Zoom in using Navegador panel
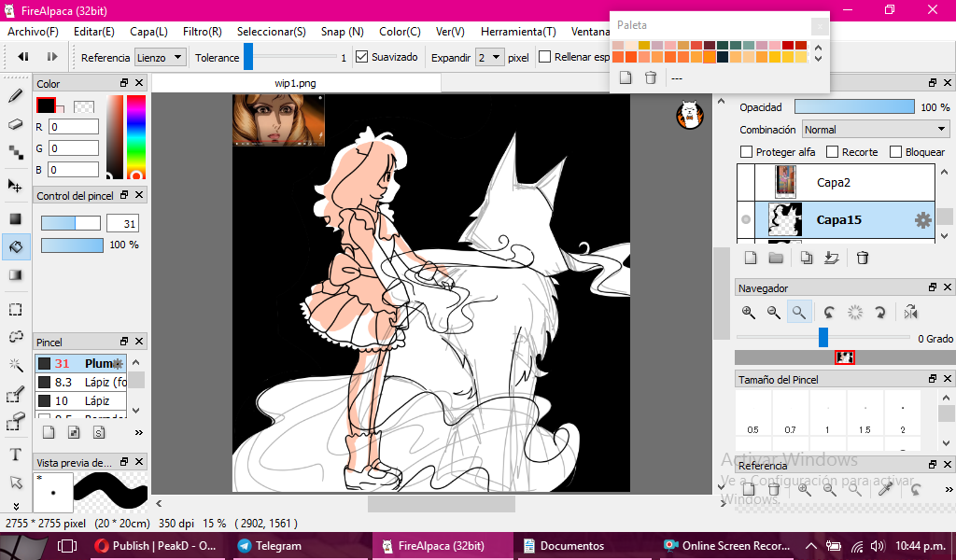 click(x=749, y=313)
